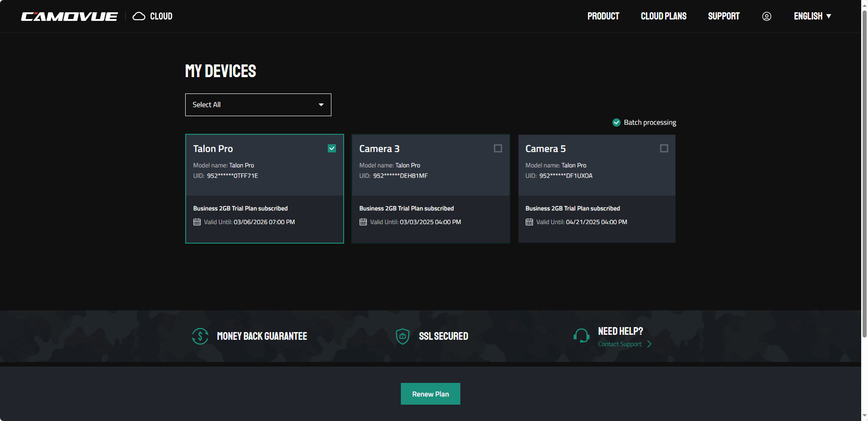Check the Camera 5 device checkbox
The width and height of the screenshot is (868, 421).
[x=664, y=148]
